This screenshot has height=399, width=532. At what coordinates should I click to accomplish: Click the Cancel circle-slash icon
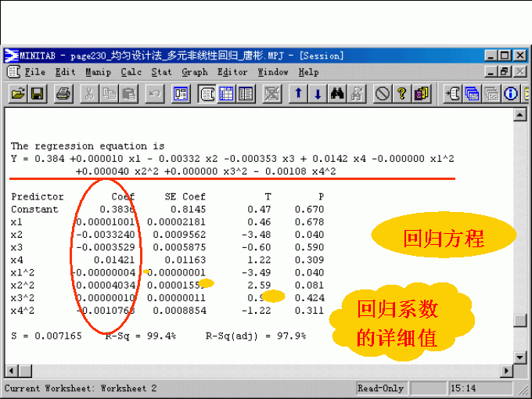pos(383,94)
